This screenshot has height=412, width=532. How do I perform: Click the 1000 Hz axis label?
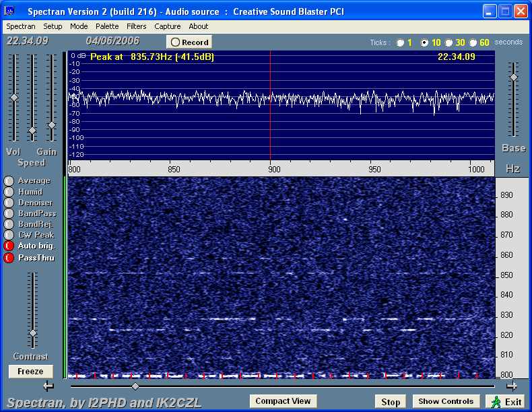coord(476,169)
